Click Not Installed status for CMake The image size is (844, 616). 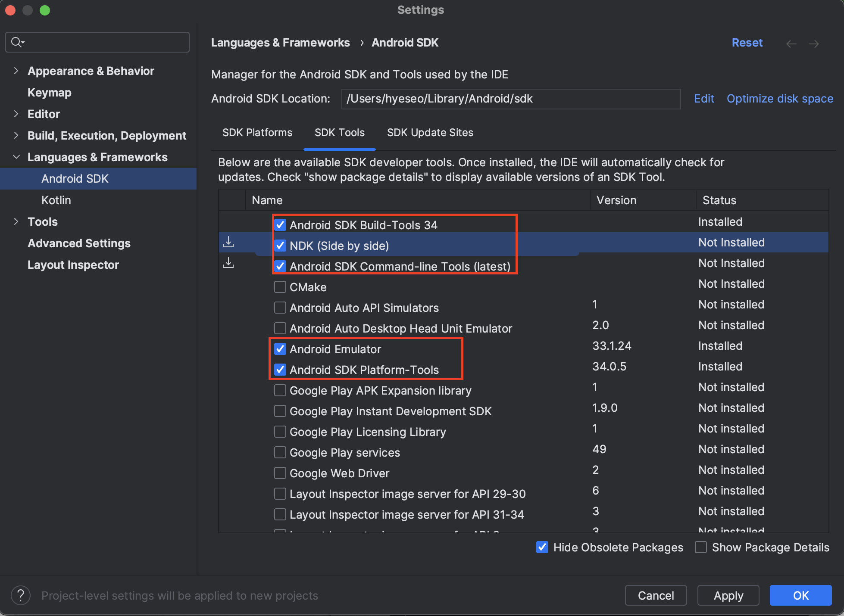[x=731, y=284]
